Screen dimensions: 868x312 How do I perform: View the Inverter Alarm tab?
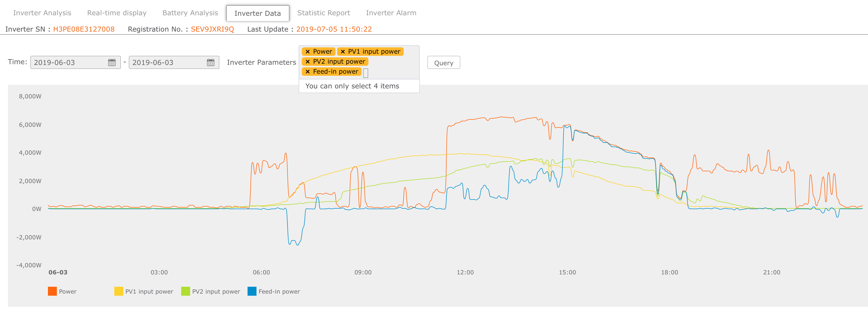(391, 13)
